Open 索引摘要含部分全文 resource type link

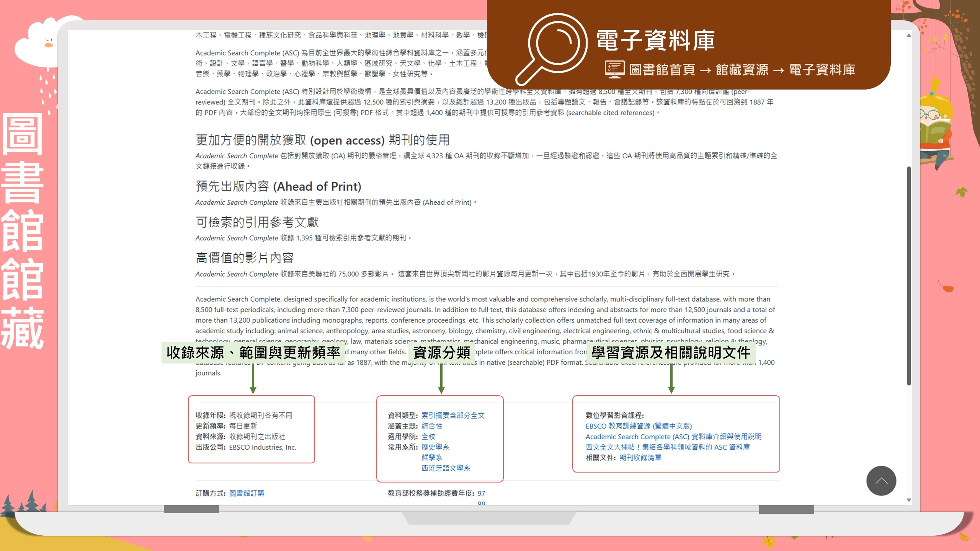tap(453, 415)
